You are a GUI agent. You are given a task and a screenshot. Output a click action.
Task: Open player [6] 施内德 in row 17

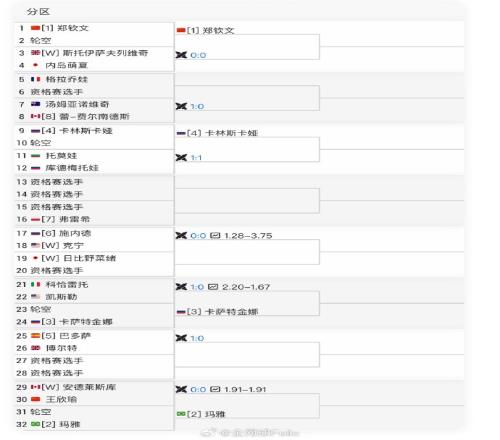(66, 233)
